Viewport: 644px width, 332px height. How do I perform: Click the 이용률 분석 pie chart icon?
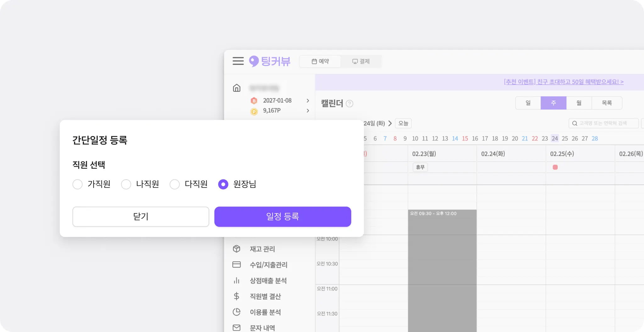click(x=236, y=312)
